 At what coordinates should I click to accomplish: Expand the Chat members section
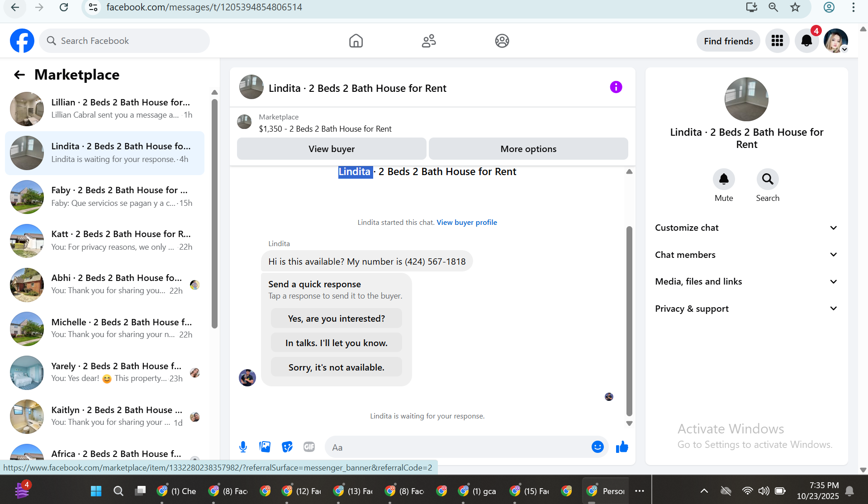(746, 255)
